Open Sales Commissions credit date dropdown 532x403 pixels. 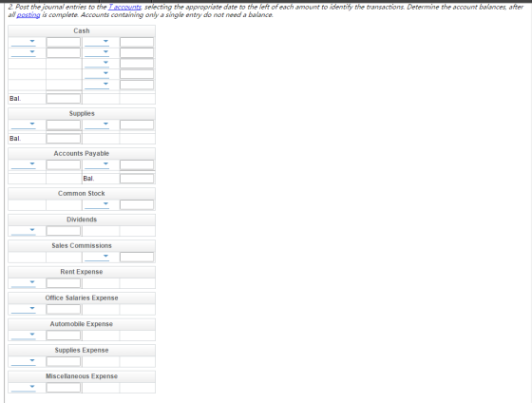point(97,257)
